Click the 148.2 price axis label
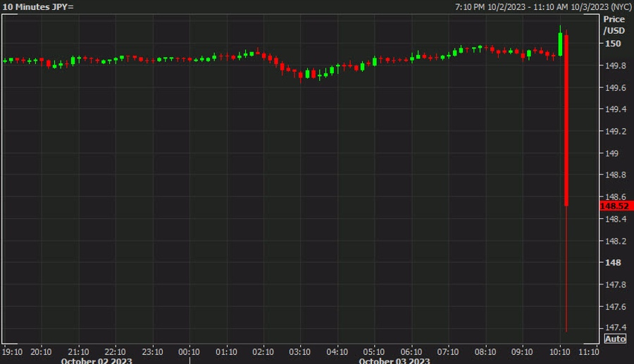The height and width of the screenshot is (364, 634). [615, 241]
